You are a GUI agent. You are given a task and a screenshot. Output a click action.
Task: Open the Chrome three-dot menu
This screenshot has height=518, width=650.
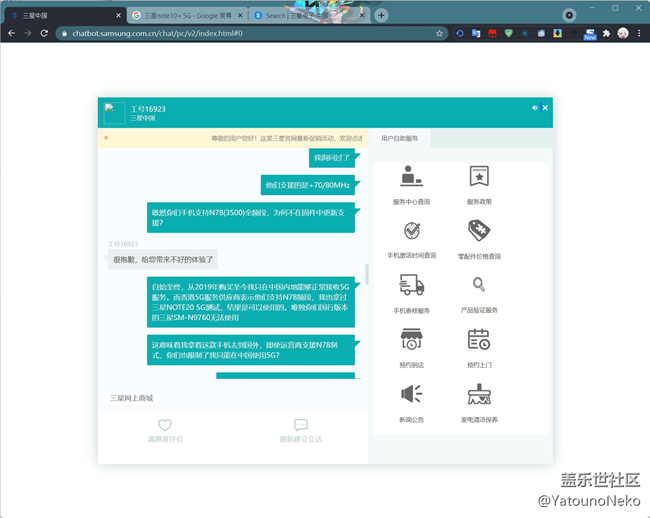[x=639, y=33]
